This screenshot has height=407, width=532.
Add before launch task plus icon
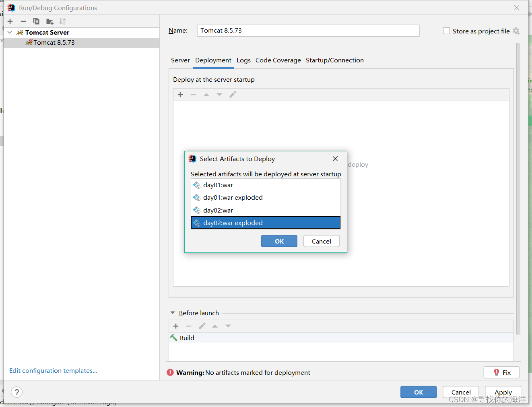[176, 326]
